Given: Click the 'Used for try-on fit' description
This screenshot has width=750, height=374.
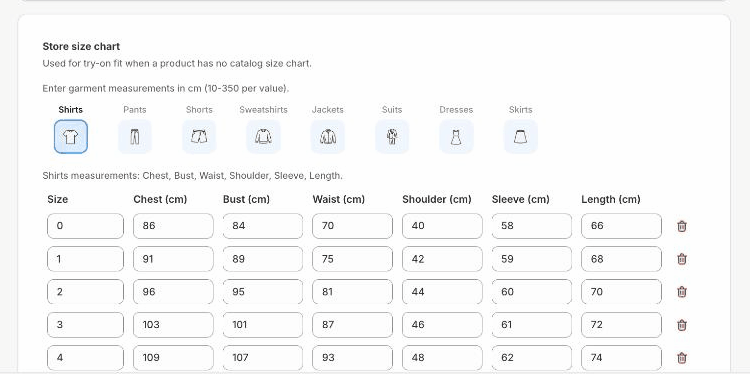Looking at the screenshot, I should (x=177, y=63).
